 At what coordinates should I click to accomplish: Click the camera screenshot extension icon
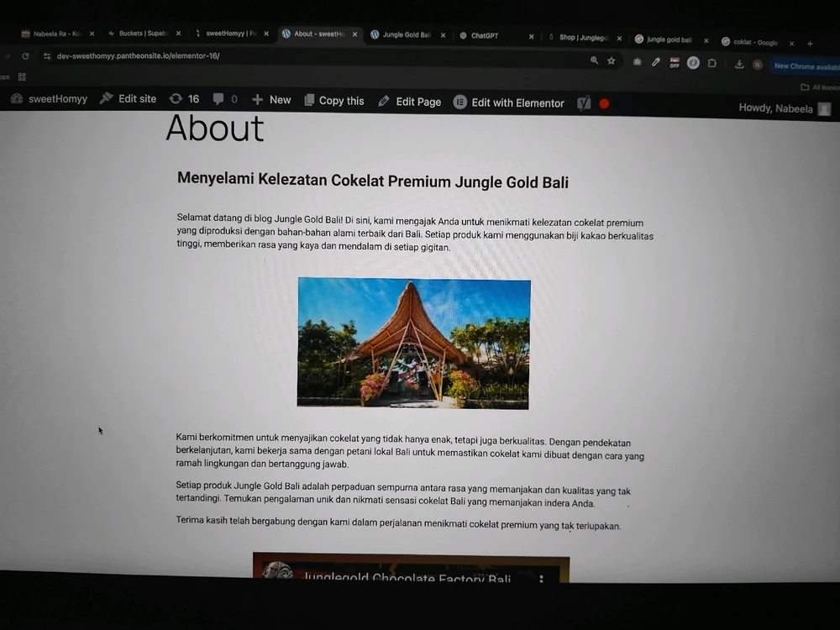point(638,62)
